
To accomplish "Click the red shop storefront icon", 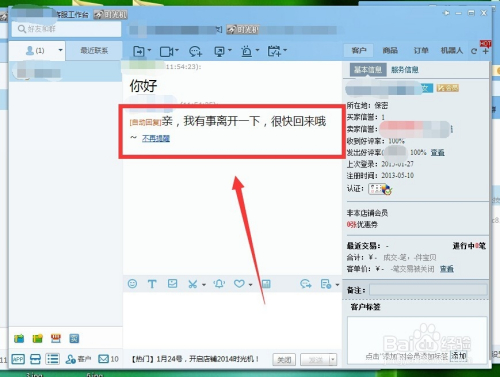I will click(56, 339).
